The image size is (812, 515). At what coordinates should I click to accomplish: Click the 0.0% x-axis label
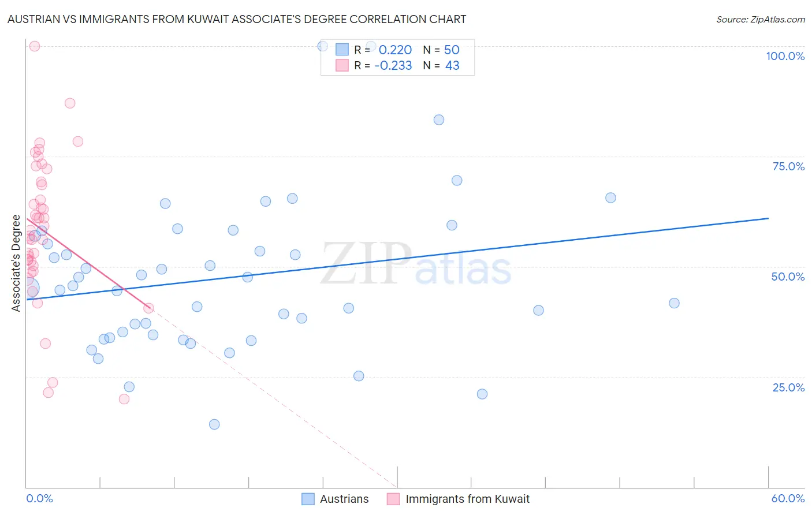coord(39,498)
